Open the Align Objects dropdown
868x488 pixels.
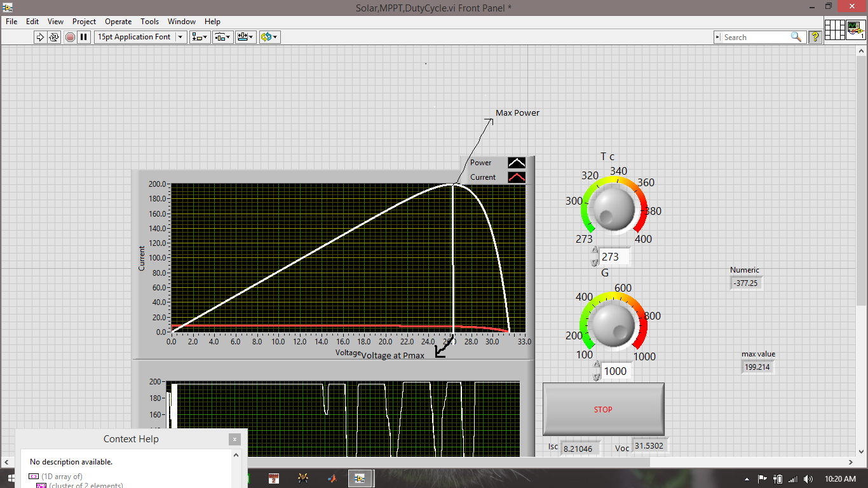click(200, 37)
